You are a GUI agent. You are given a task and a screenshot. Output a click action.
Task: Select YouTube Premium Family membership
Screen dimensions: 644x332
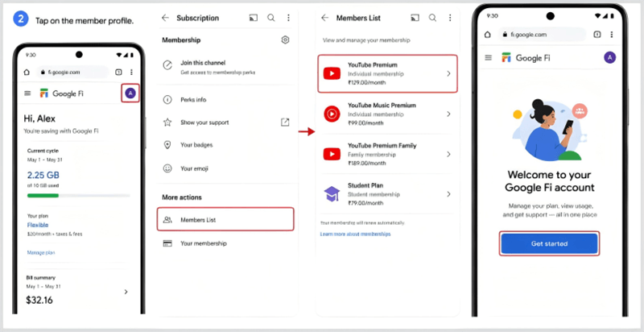point(387,154)
